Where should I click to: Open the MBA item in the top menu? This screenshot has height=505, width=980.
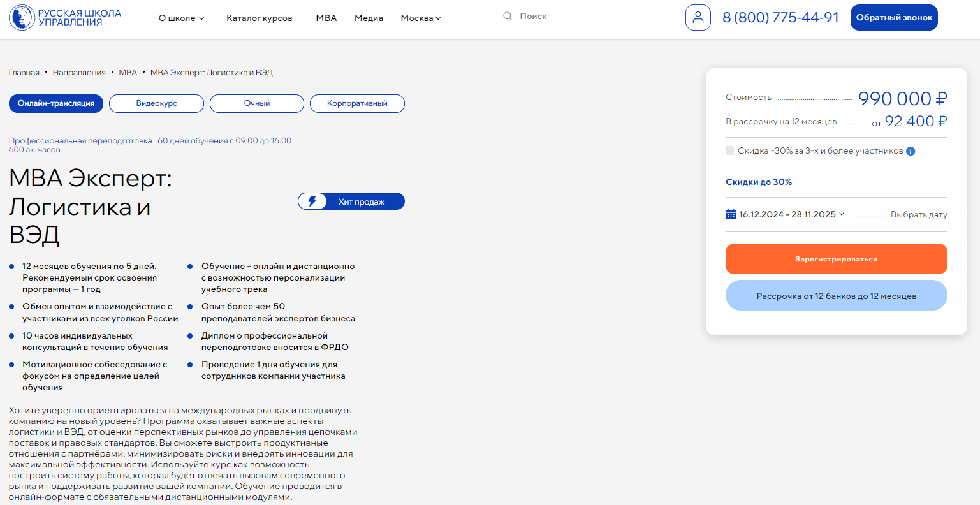[x=326, y=18]
